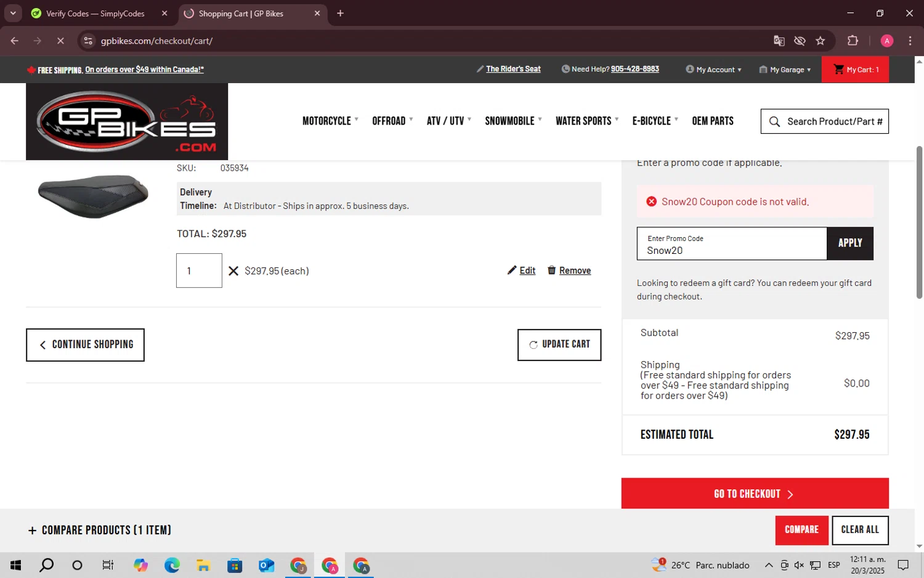Focus the Enter Promo Code field
The image size is (924, 578).
[732, 243]
